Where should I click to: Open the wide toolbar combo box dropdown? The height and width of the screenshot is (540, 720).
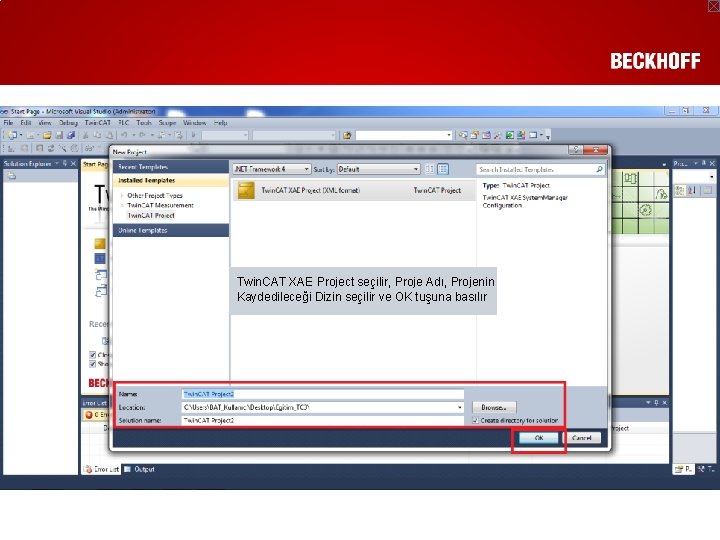pyautogui.click(x=449, y=135)
